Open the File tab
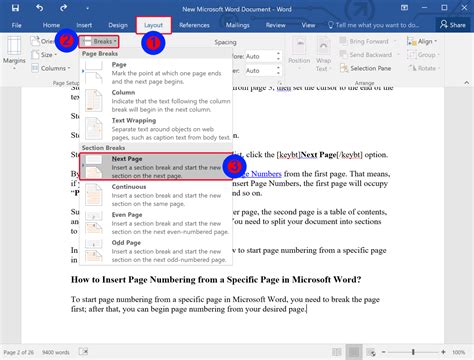Image resolution: width=474 pixels, height=360 pixels. [x=16, y=25]
